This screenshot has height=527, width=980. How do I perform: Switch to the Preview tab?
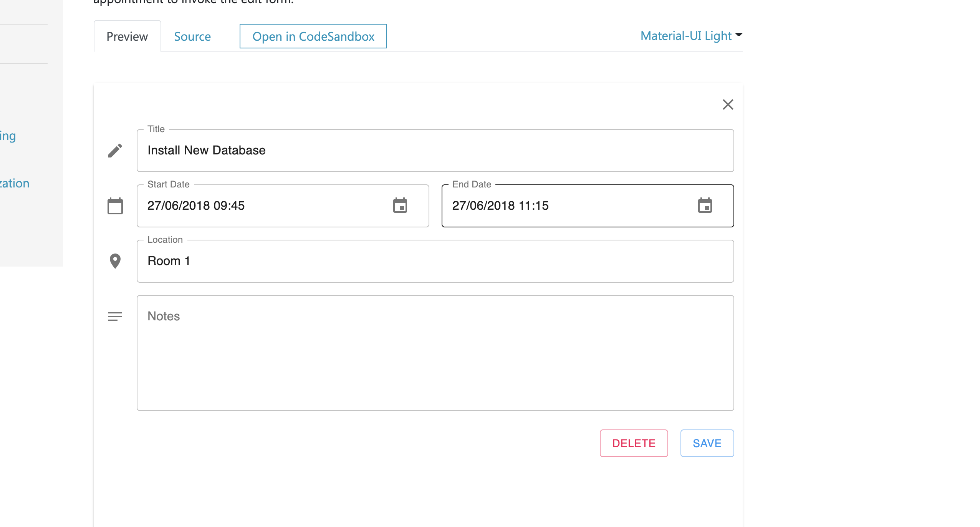tap(127, 36)
